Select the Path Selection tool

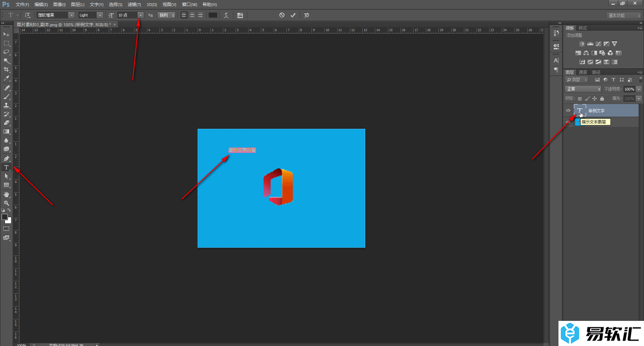click(7, 177)
